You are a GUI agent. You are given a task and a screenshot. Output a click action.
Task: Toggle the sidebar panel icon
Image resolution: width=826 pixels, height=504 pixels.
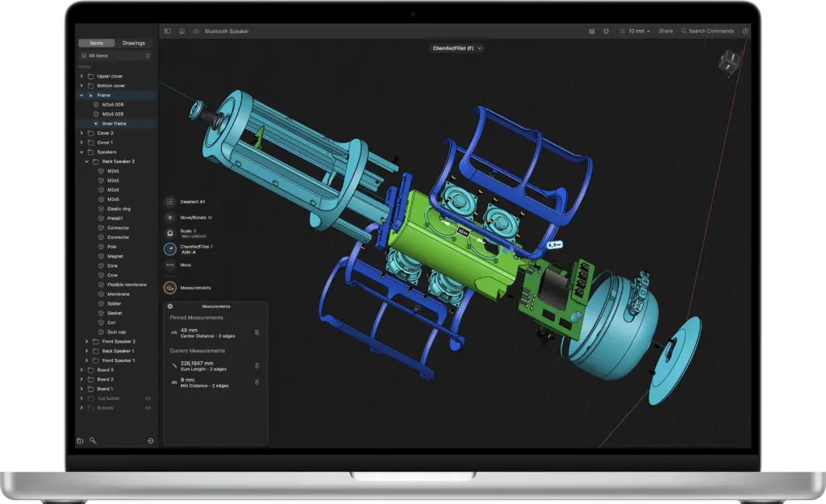point(168,31)
